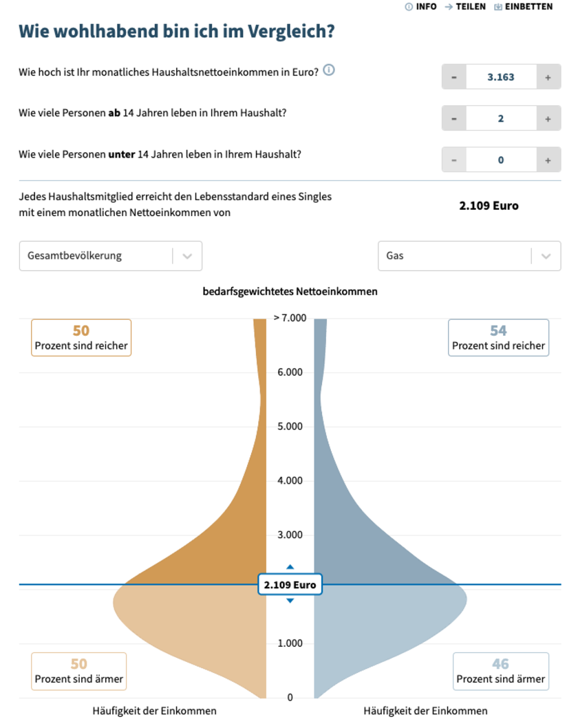Click the 2.109 Euro income slider handle
This screenshot has width=578, height=728.
(x=290, y=585)
